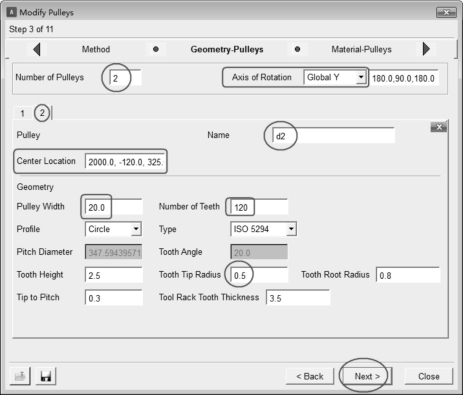Click the Number of Pulleys field
This screenshot has width=463, height=395.
coord(125,78)
